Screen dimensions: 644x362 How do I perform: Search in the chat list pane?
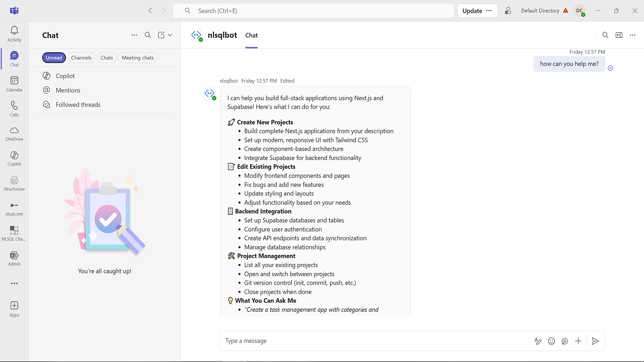[148, 35]
